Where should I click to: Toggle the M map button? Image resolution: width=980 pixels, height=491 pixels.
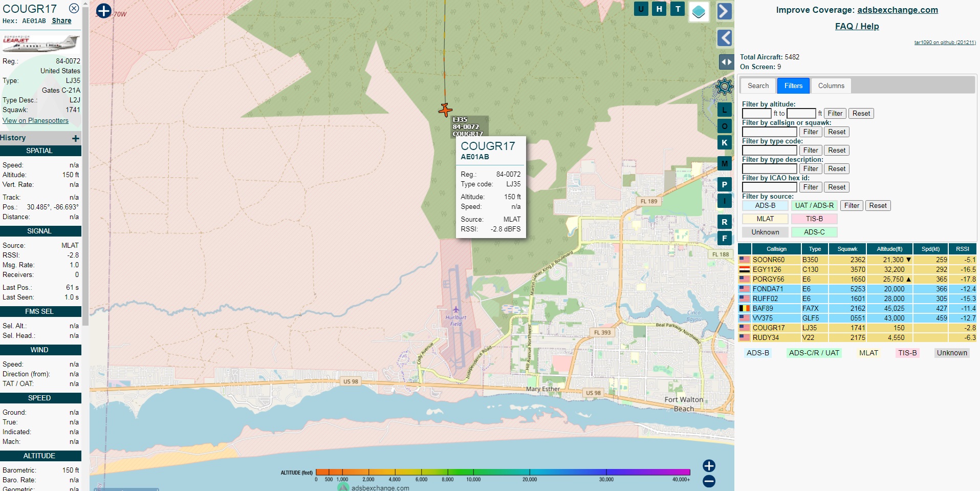tap(724, 163)
